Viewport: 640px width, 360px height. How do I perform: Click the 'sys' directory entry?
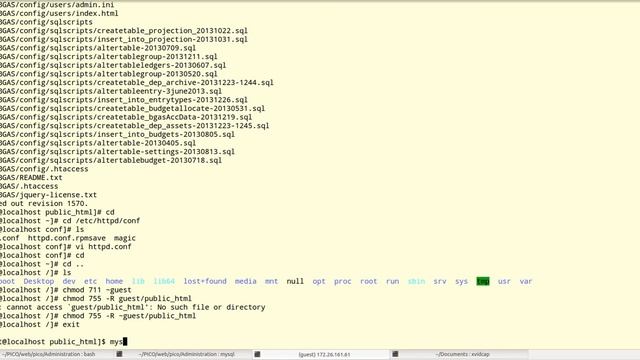click(461, 281)
